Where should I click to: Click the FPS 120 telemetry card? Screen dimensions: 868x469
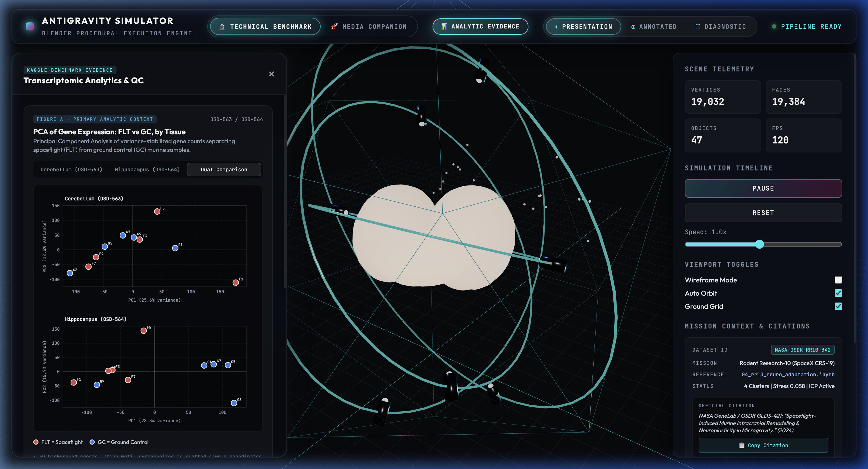[804, 135]
